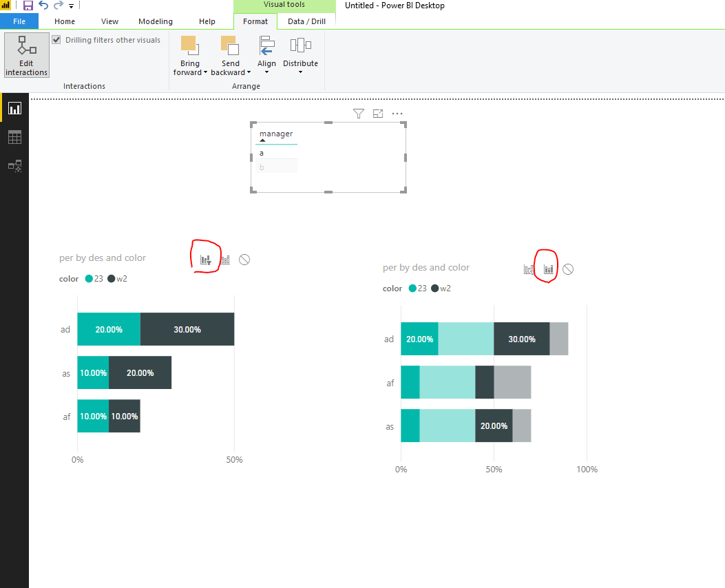Set left chart interaction to None
Image resolution: width=725 pixels, height=588 pixels.
coord(244,260)
